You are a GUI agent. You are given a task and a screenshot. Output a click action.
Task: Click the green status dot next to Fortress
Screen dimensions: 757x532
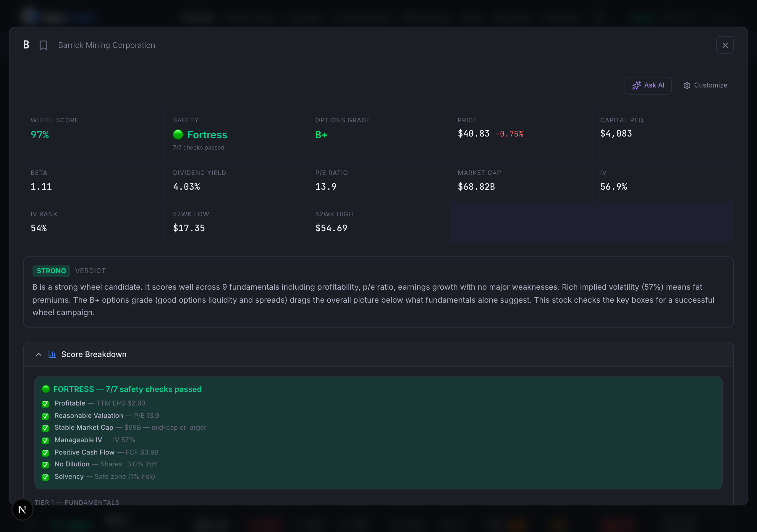pos(178,135)
